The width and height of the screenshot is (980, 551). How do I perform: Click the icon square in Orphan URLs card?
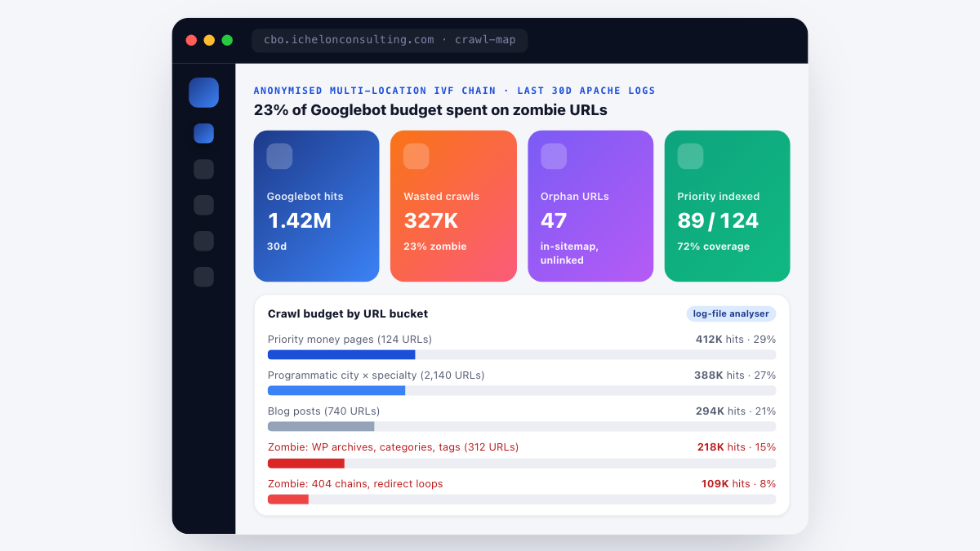coord(554,156)
